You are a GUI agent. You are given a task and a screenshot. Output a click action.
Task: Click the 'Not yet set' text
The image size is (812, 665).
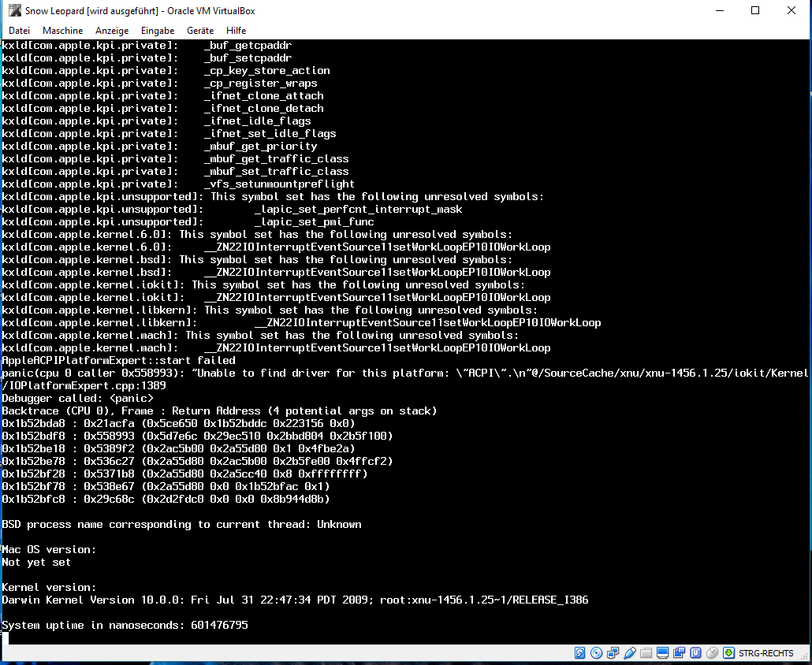(x=36, y=562)
